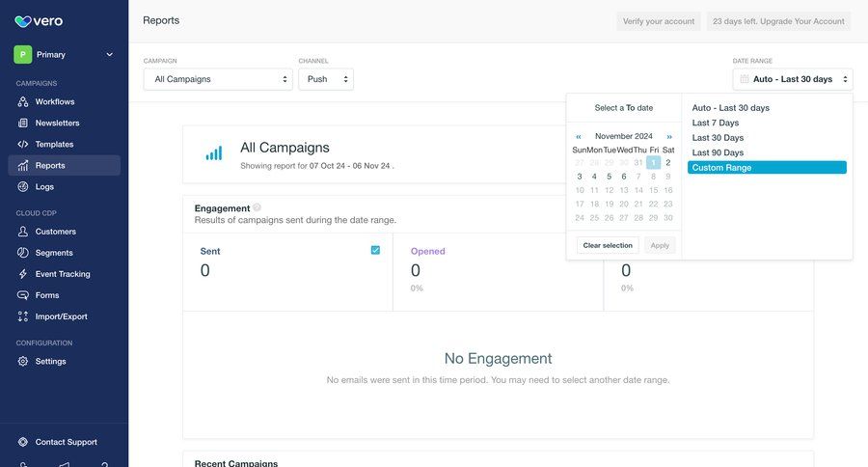The height and width of the screenshot is (467, 868).
Task: Go to Templates via its code icon
Action: (23, 144)
